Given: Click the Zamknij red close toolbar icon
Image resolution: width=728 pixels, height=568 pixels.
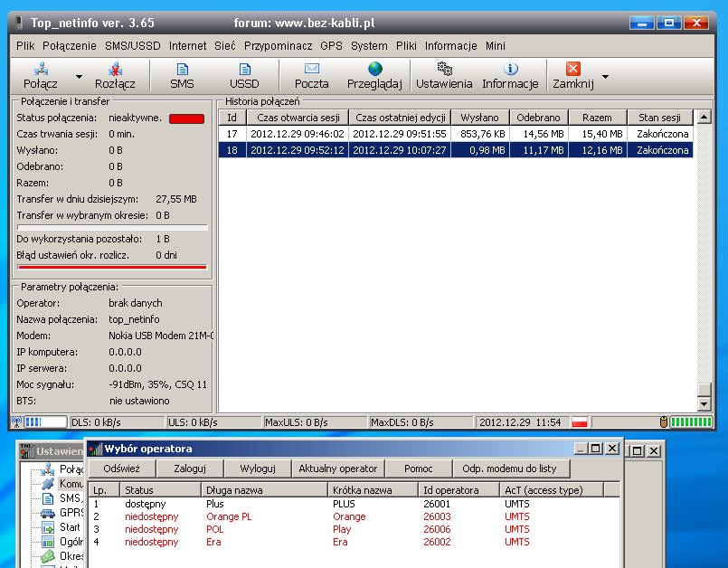Looking at the screenshot, I should (572, 69).
